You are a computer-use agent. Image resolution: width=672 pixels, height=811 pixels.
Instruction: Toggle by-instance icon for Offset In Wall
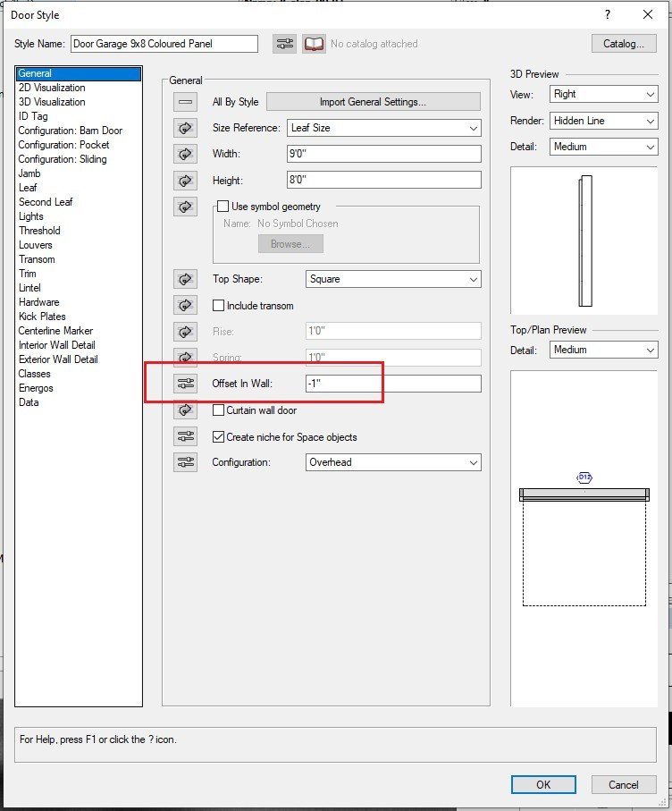pos(185,384)
